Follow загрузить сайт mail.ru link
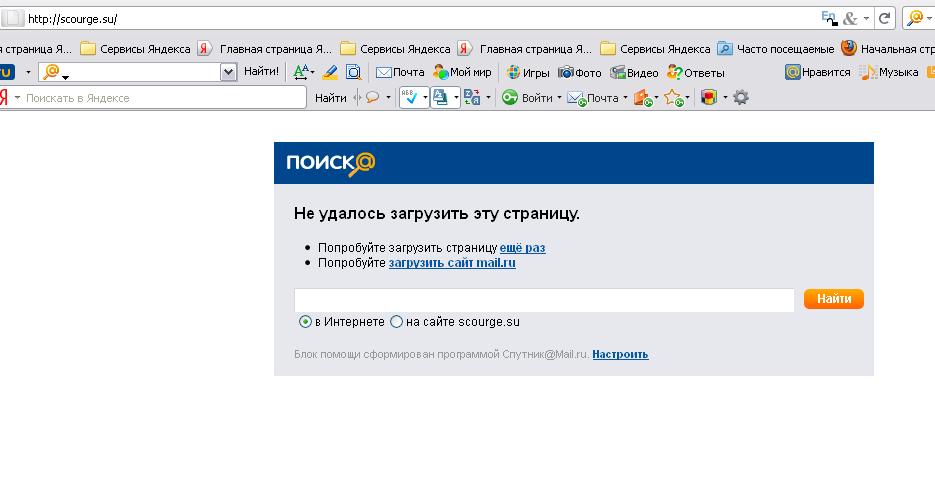The width and height of the screenshot is (935, 493). pos(452,263)
